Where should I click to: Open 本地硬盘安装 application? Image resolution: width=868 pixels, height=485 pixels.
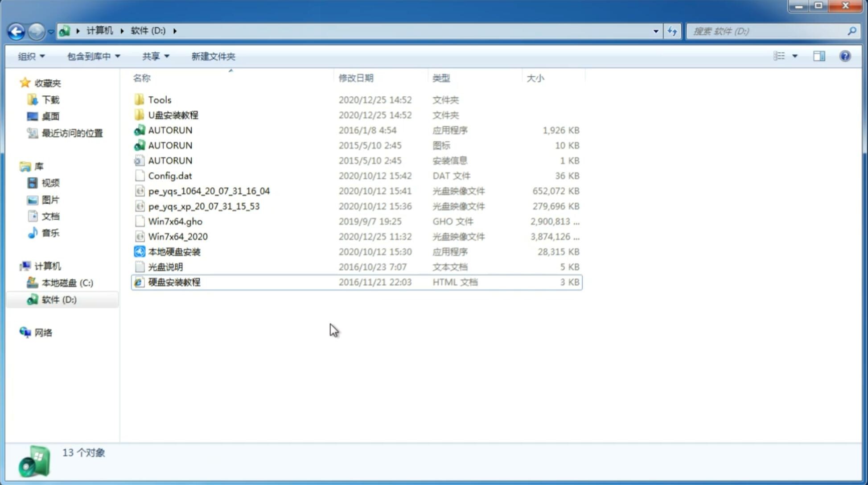(x=174, y=251)
